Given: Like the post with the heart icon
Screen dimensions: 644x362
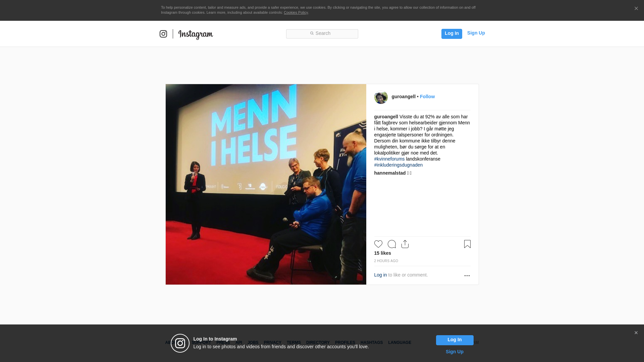Looking at the screenshot, I should (378, 244).
